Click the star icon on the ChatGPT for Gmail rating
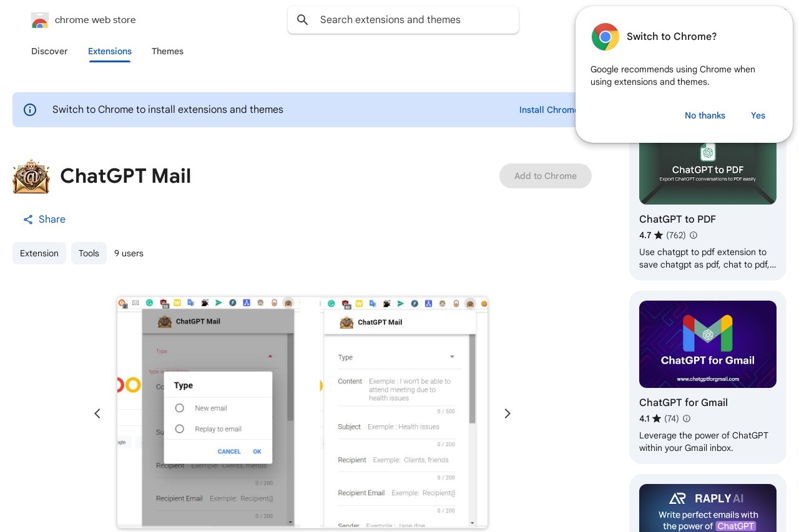The height and width of the screenshot is (532, 799). pyautogui.click(x=657, y=419)
